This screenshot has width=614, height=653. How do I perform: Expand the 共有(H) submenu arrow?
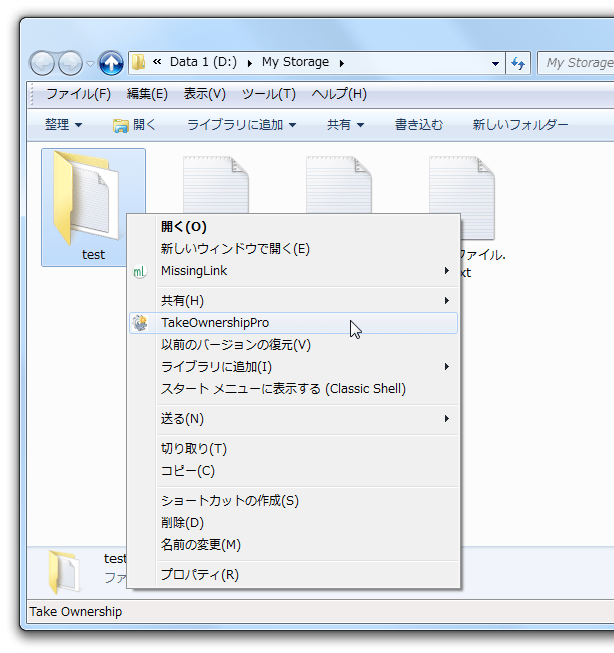pyautogui.click(x=447, y=300)
